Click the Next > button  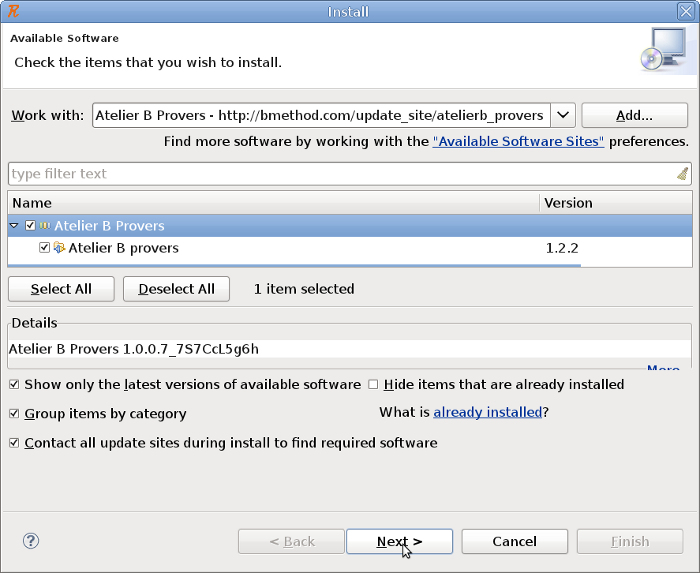tap(400, 541)
